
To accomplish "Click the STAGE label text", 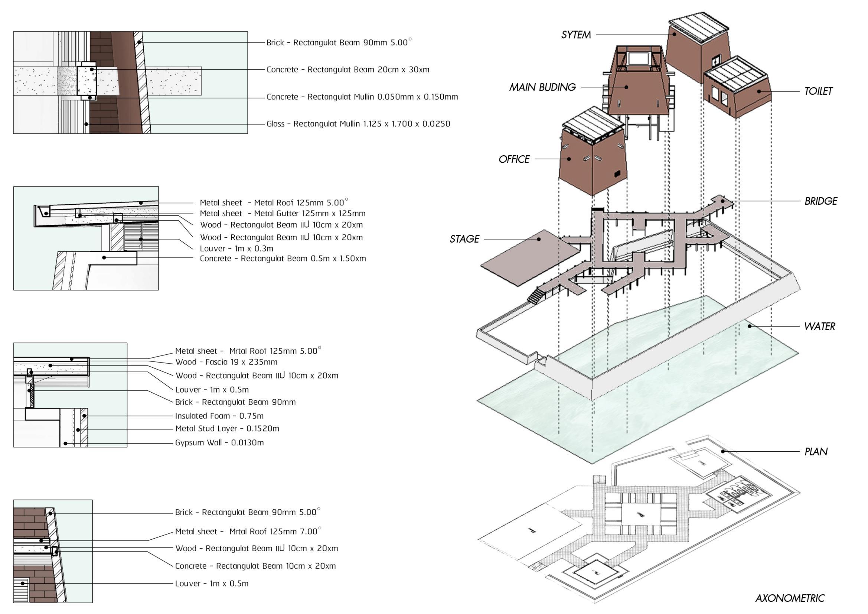I will [x=464, y=239].
